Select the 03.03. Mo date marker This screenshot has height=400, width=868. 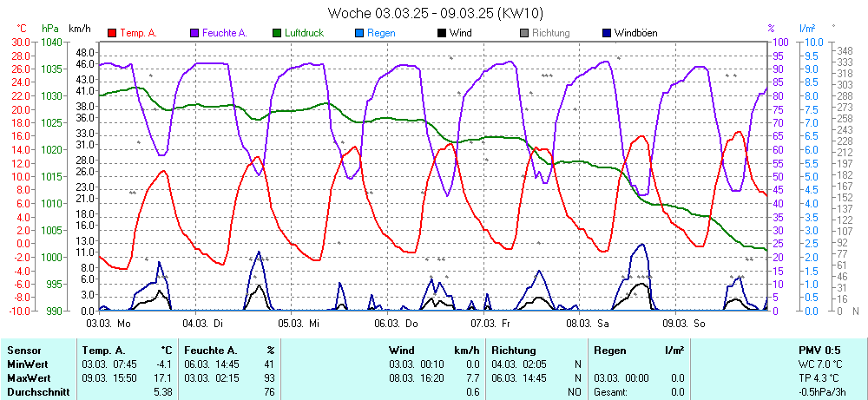pos(108,323)
